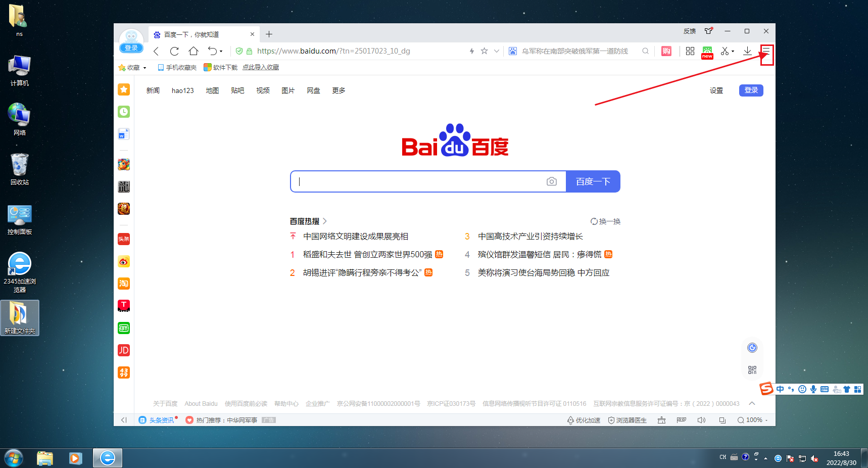Open a new tab with plus button
Image resolution: width=868 pixels, height=468 pixels.
point(269,34)
